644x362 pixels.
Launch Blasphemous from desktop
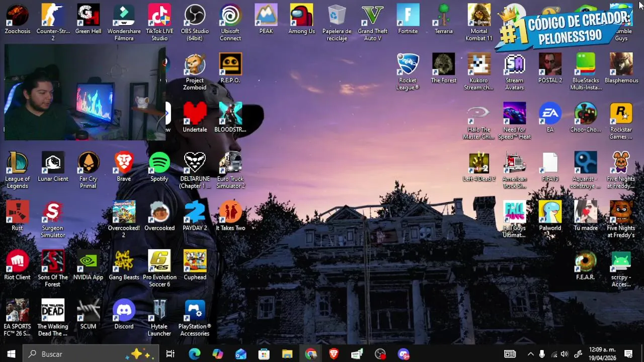click(x=621, y=69)
